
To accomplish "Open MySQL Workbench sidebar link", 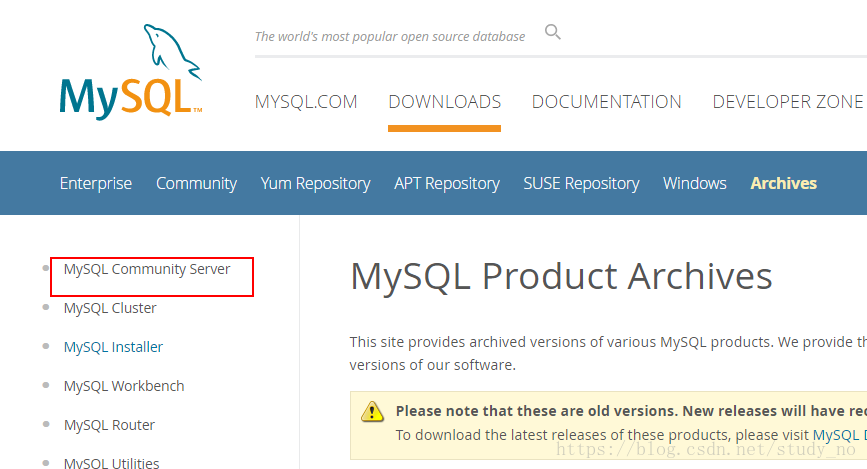I will (x=124, y=386).
